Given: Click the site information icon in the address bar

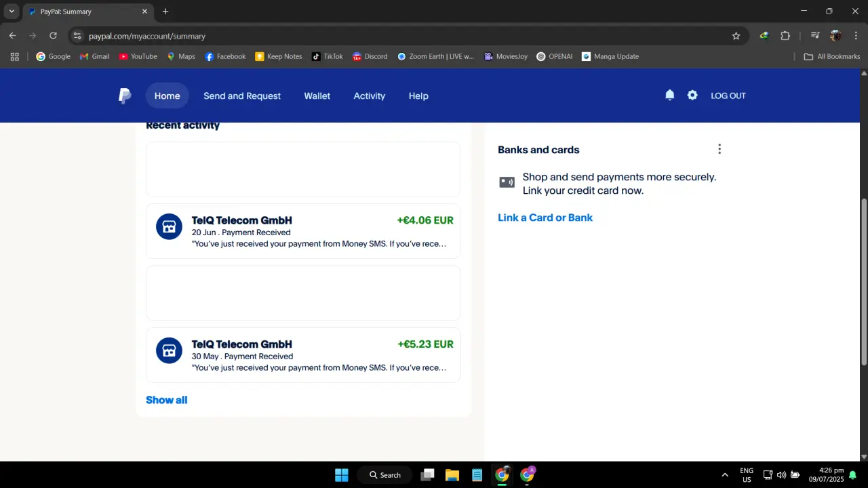Looking at the screenshot, I should pos(77,36).
